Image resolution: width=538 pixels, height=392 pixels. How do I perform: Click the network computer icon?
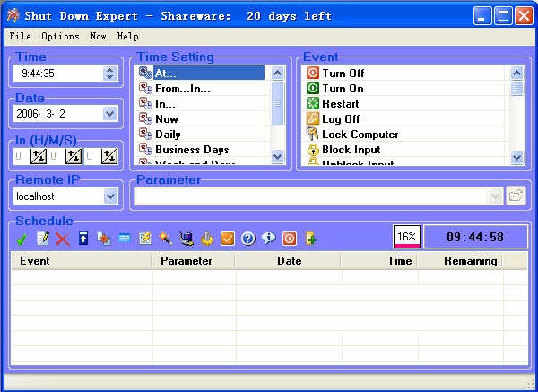[187, 239]
